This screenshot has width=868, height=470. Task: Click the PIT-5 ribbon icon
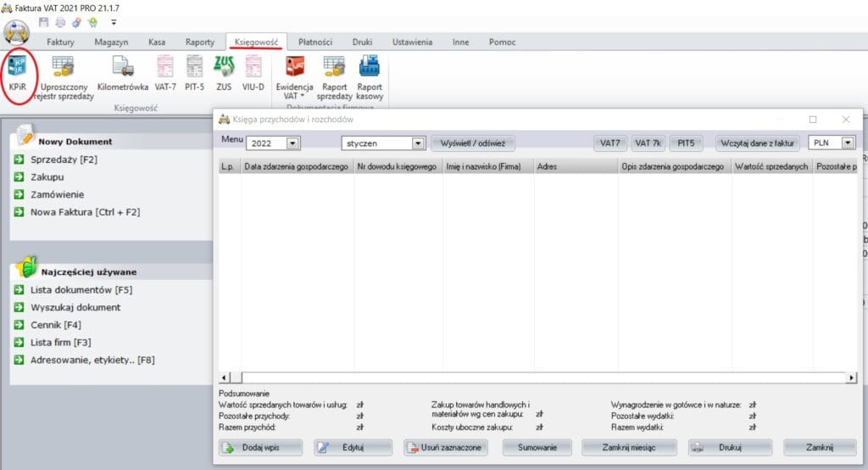tap(194, 73)
